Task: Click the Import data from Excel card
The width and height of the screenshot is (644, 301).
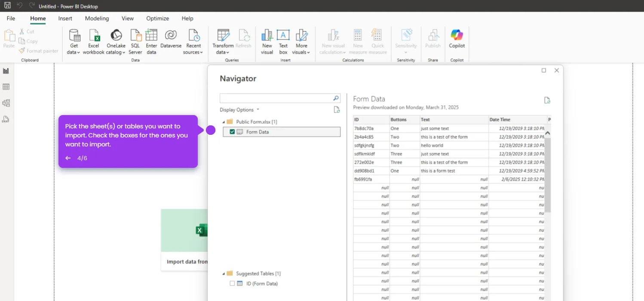Action: pyautogui.click(x=184, y=240)
